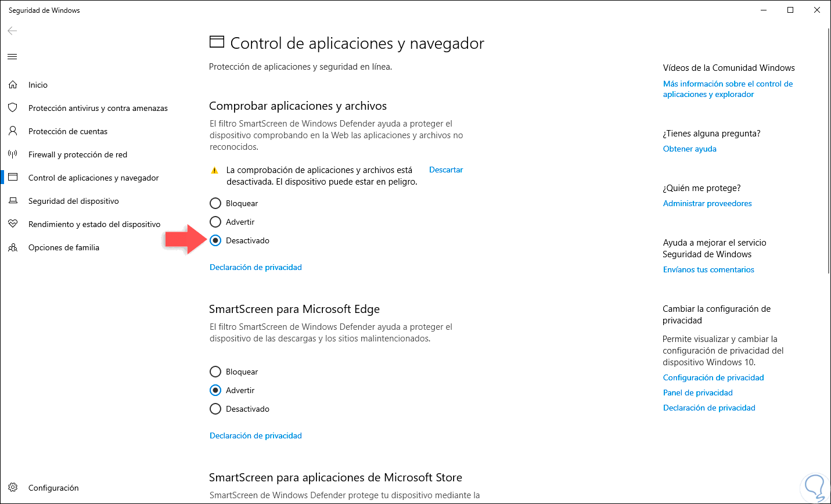The width and height of the screenshot is (831, 504).
Task: Select Bloquear for apps and files
Action: coord(215,203)
